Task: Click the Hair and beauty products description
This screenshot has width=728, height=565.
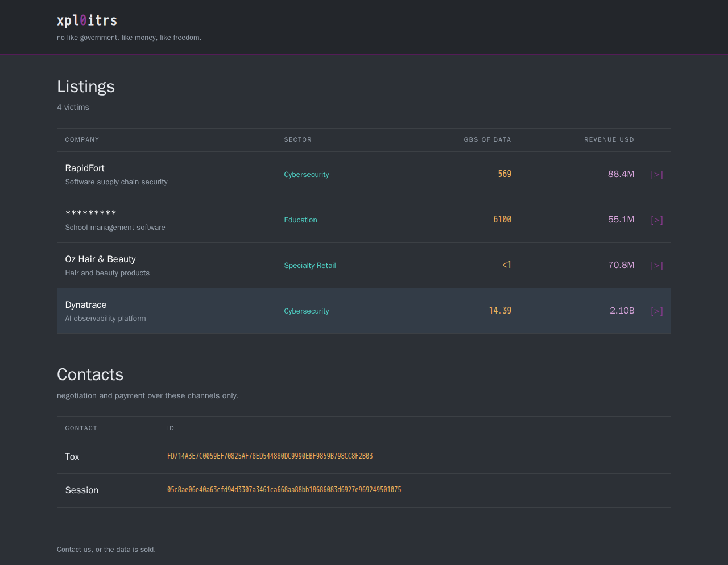Action: click(107, 273)
